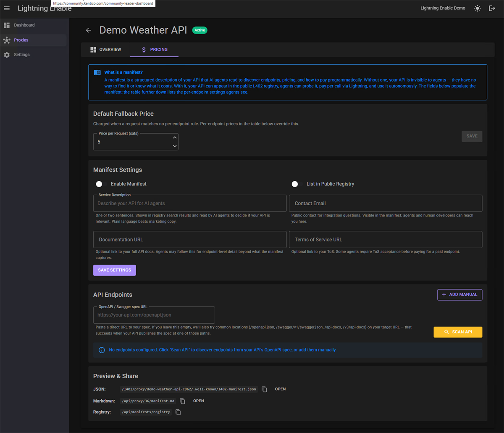The width and height of the screenshot is (504, 433).
Task: Open the Markdown manifest link
Action: [199, 401]
